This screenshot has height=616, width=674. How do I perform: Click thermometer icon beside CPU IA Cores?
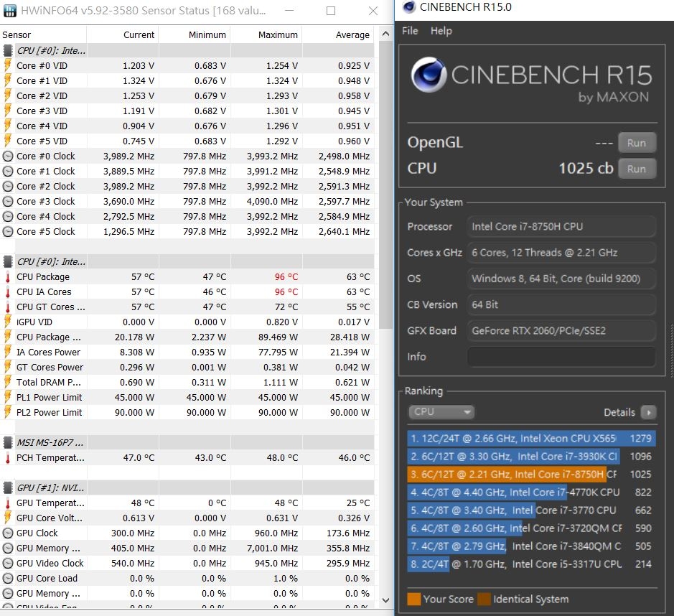pyautogui.click(x=8, y=292)
